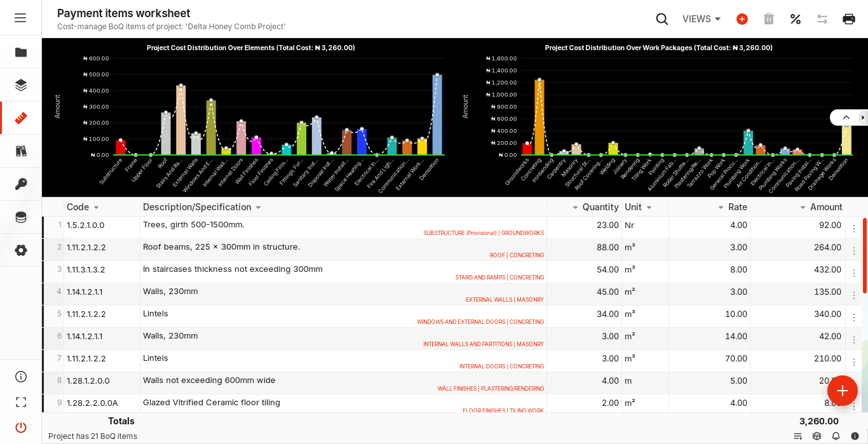The width and height of the screenshot is (868, 444).
Task: Select the red ruler measurement icon
Action: coord(21,118)
